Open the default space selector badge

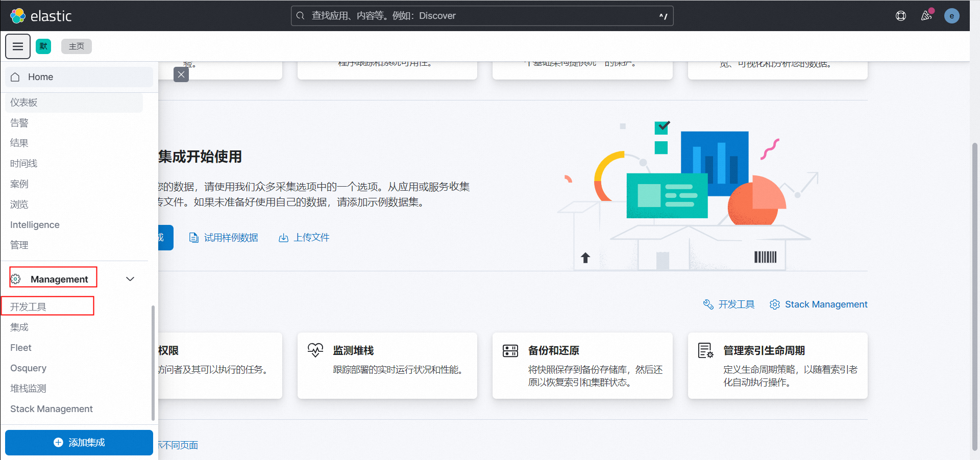pyautogui.click(x=43, y=46)
